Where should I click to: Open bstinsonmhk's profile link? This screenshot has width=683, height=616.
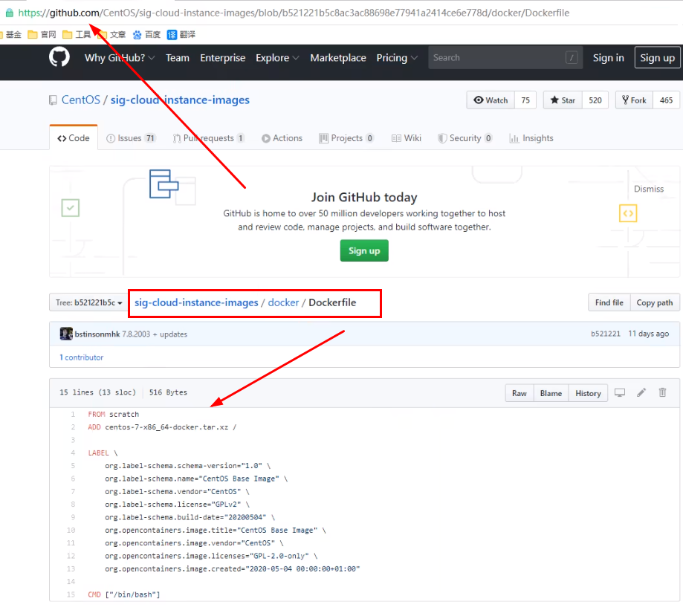click(97, 334)
